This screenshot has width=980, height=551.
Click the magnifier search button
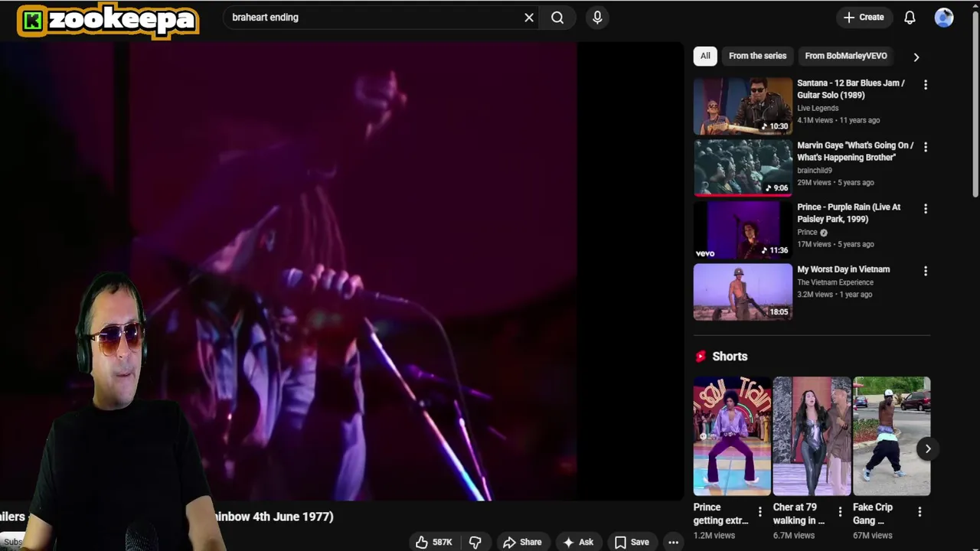coord(557,18)
